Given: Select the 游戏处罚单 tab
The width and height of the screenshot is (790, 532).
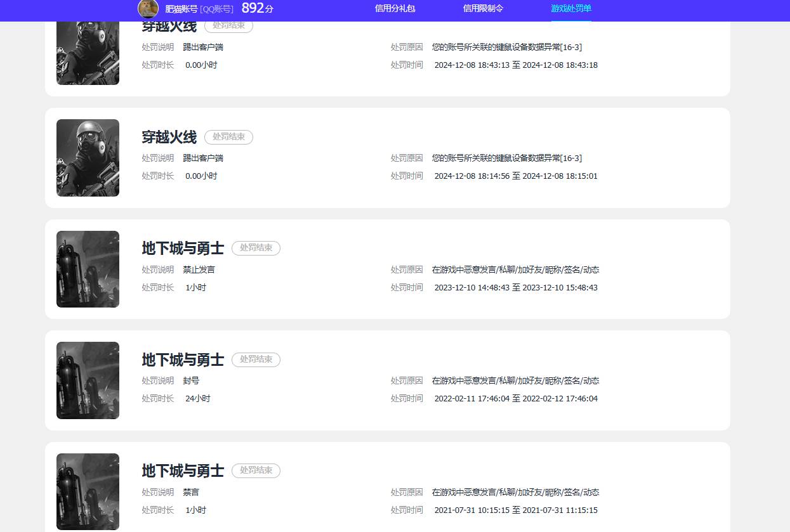Looking at the screenshot, I should click(571, 9).
